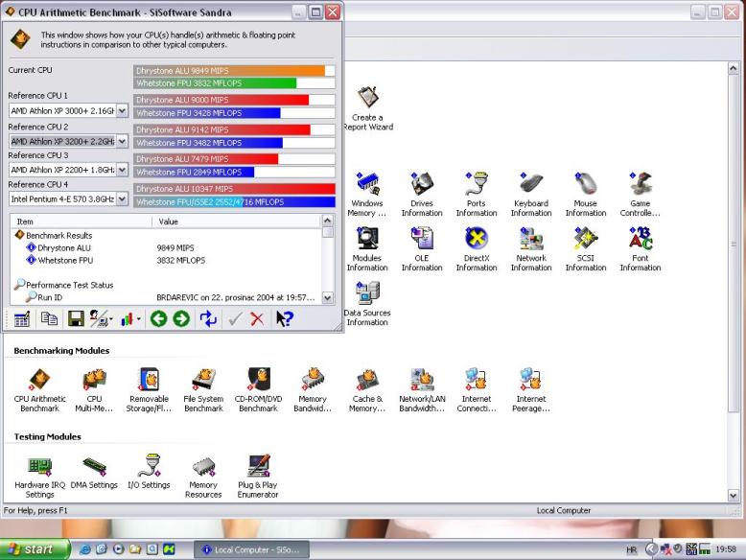Select the Benchmark Results heading row
Screen dimensions: 746x560
pyautogui.click(x=166, y=236)
